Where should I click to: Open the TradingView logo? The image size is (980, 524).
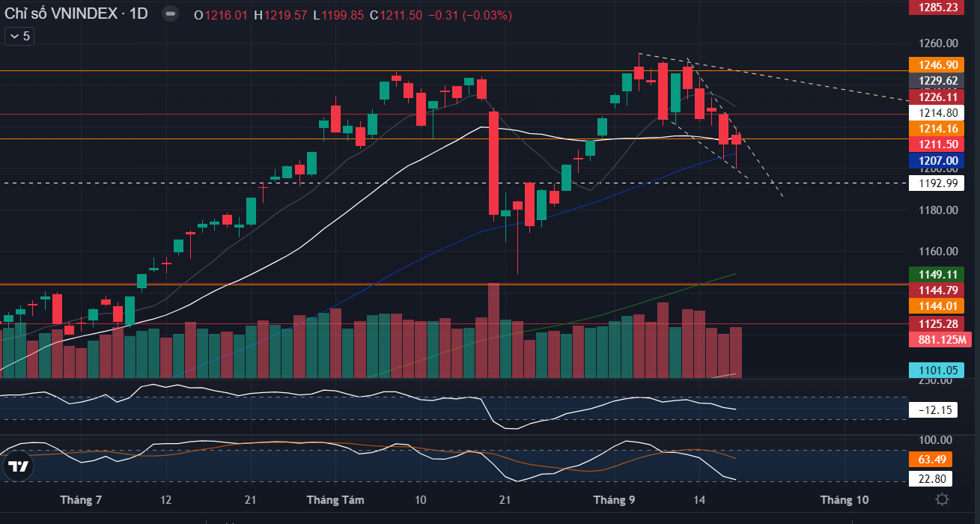(18, 466)
